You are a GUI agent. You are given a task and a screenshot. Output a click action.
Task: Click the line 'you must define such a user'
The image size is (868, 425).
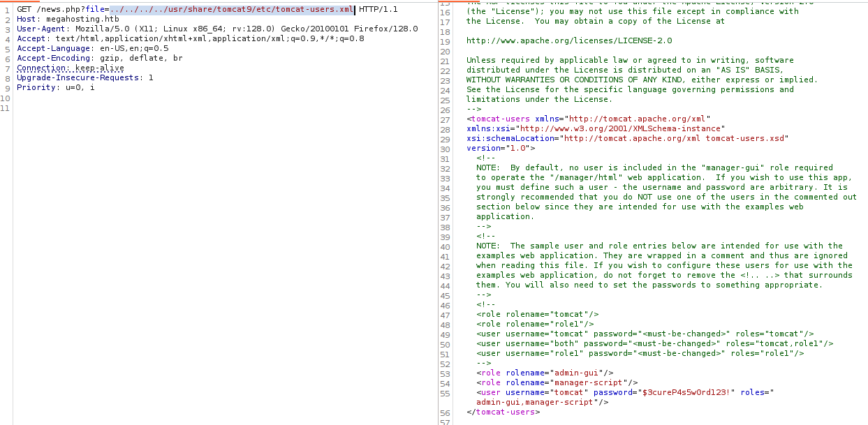(x=661, y=187)
